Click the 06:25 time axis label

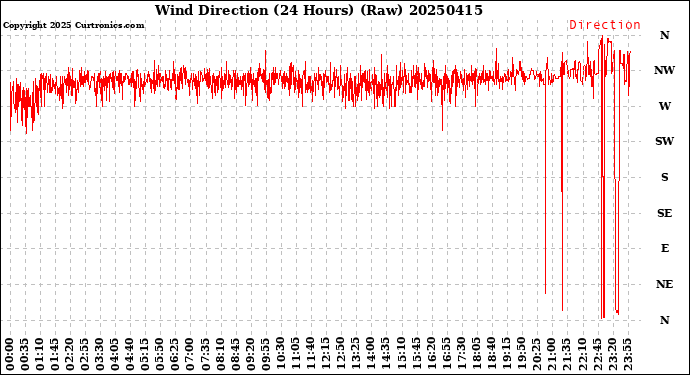click(174, 355)
